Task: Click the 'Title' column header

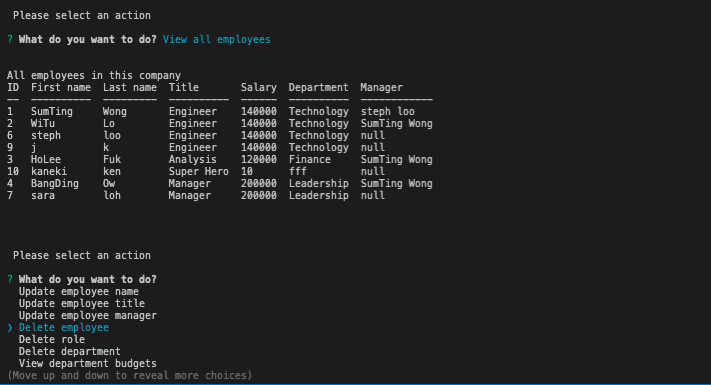Action: 184,88
